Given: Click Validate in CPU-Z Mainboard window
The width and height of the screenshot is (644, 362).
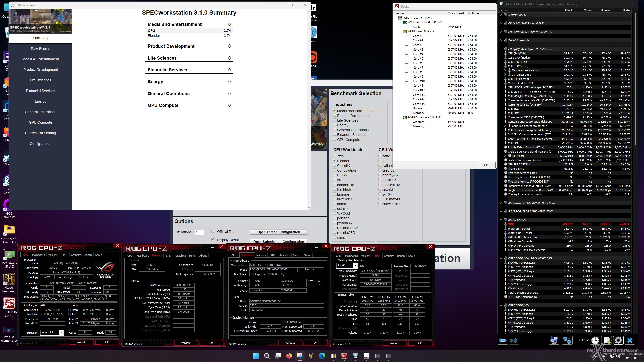Looking at the screenshot, I should coord(290,343).
